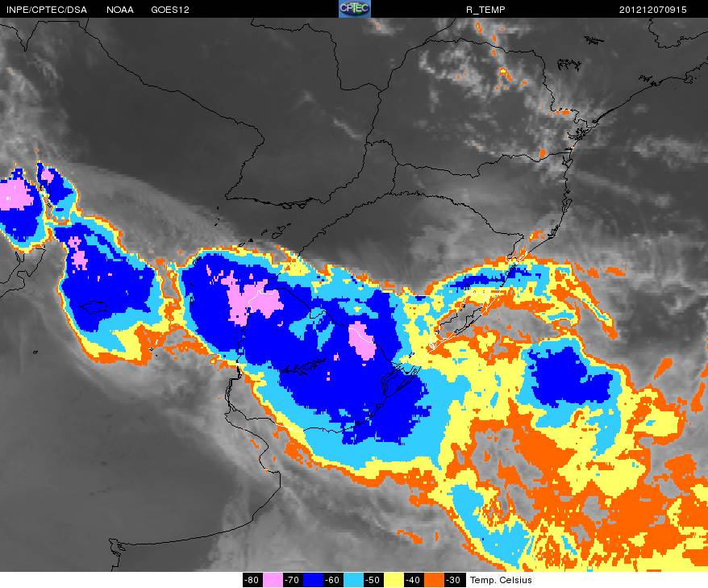Click the orange -40 to -30 swatch
This screenshot has height=588, width=708.
click(x=434, y=580)
